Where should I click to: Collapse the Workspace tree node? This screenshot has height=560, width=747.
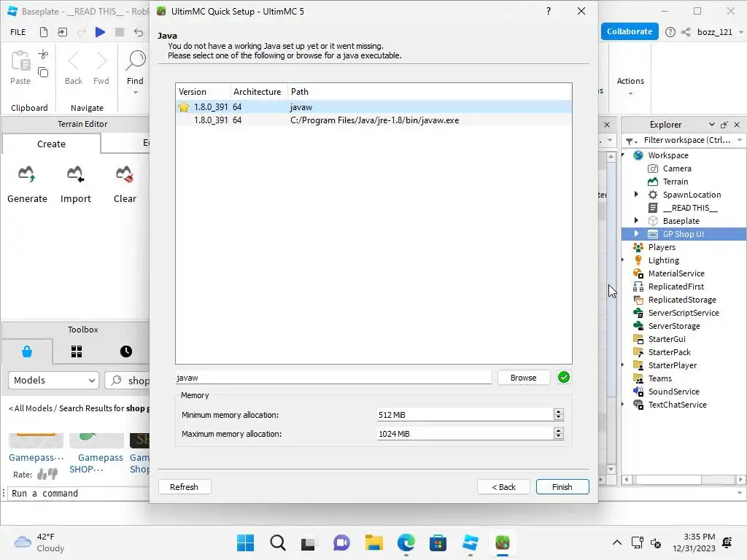click(623, 155)
